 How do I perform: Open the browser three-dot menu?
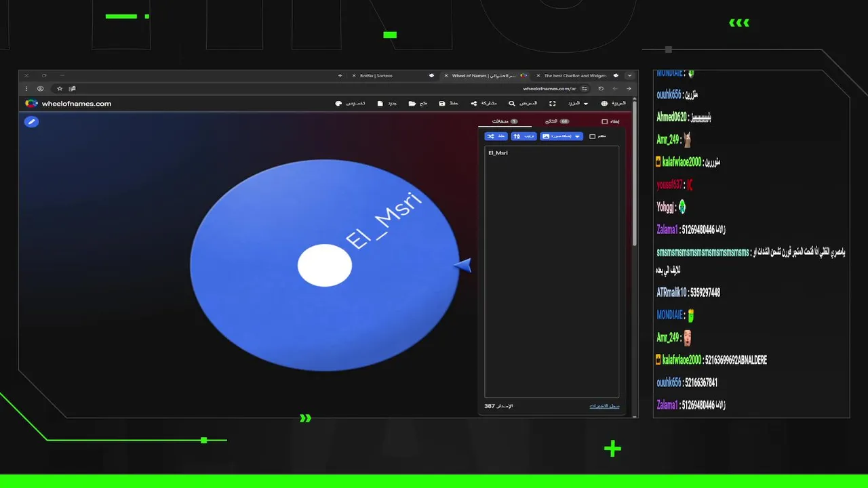tap(26, 89)
